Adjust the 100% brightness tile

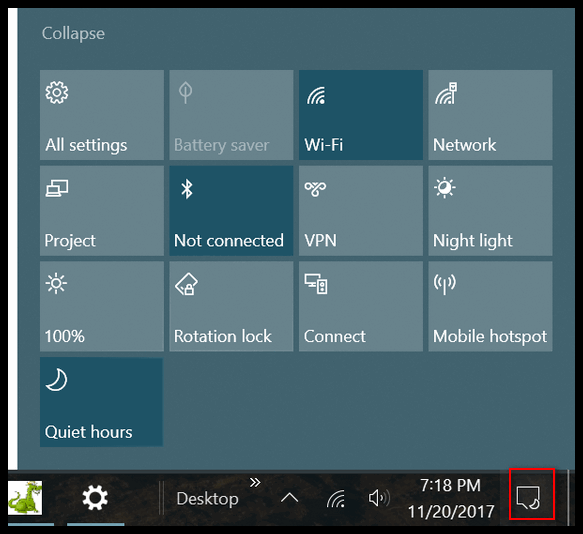(x=102, y=306)
